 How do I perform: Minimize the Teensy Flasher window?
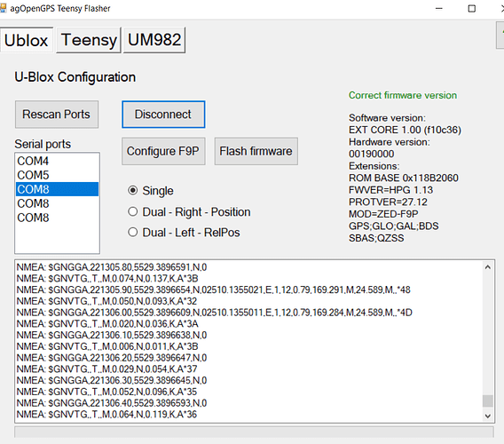point(438,8)
